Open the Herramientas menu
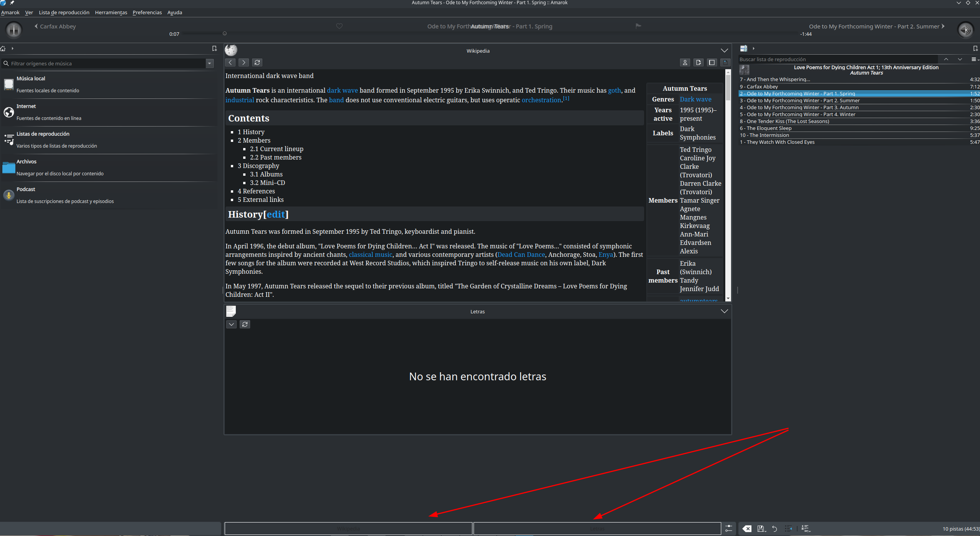The width and height of the screenshot is (980, 536). [x=111, y=12]
